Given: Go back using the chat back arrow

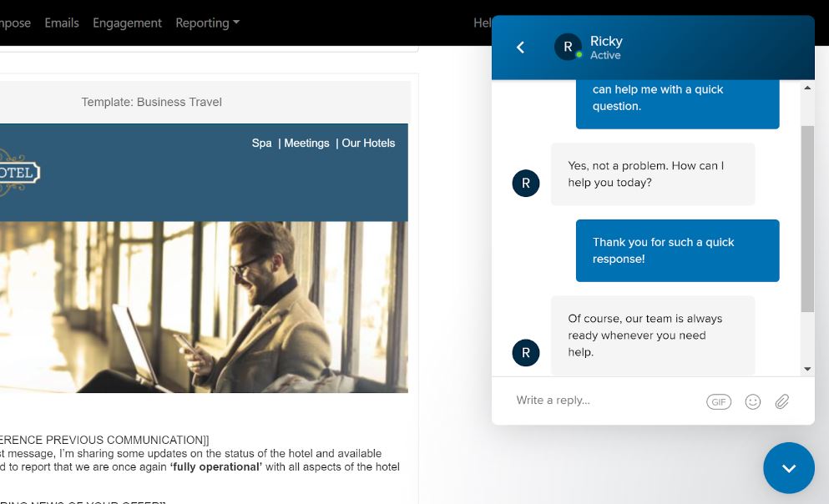Looking at the screenshot, I should click(520, 48).
